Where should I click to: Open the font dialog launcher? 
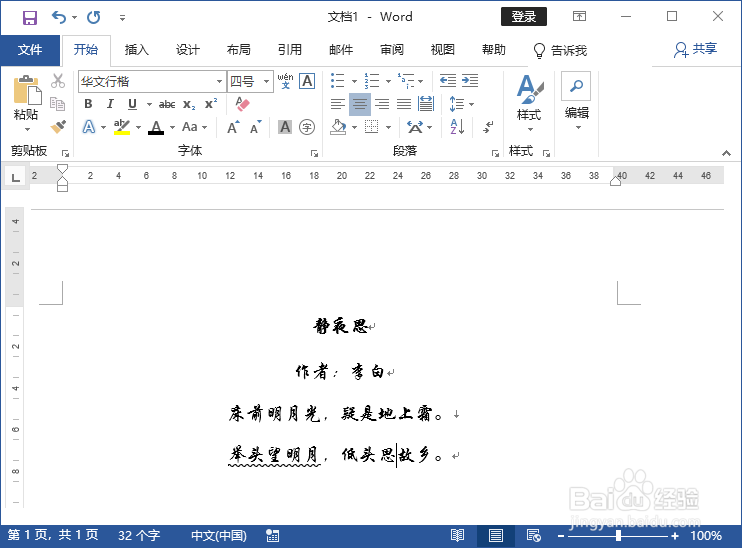[314, 153]
